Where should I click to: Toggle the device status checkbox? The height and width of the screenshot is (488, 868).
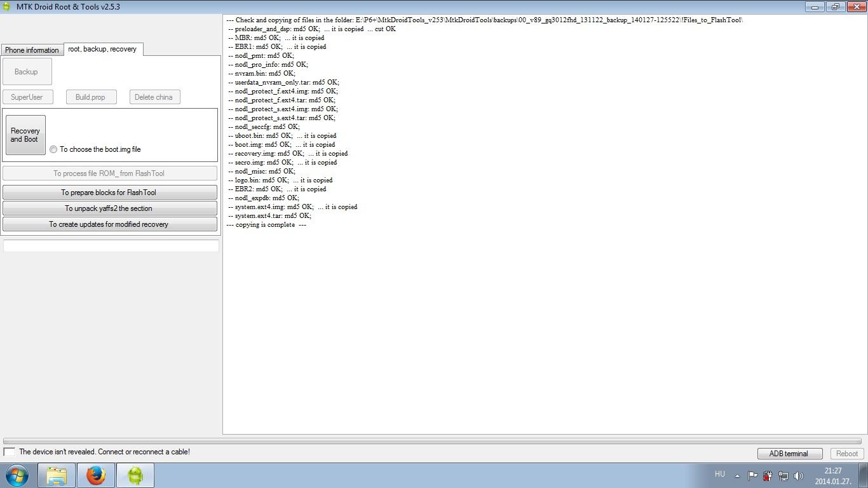pos(10,452)
